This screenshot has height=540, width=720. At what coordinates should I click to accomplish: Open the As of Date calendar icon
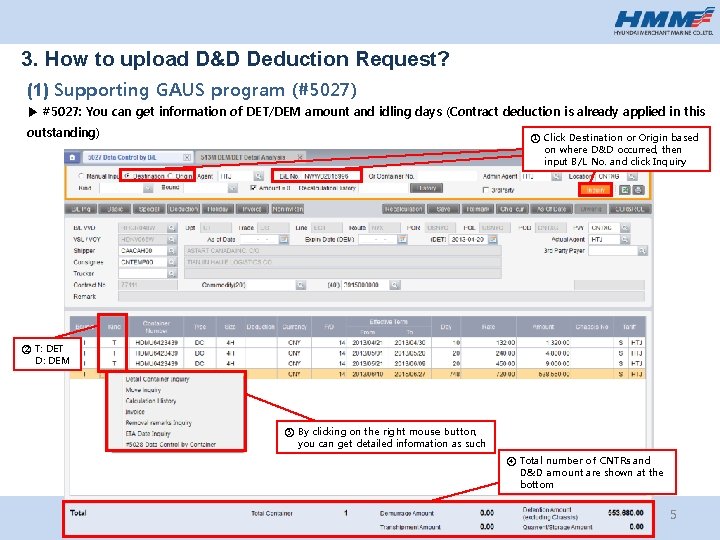(283, 239)
